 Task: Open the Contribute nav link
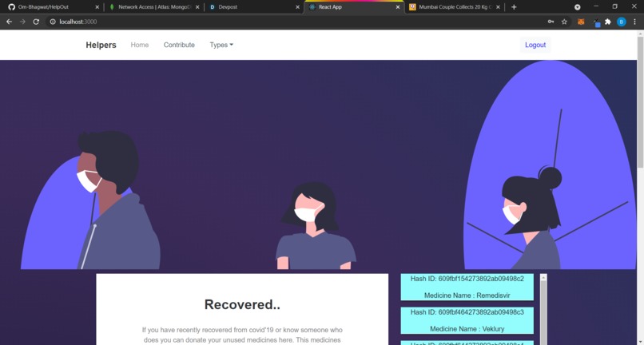[179, 45]
